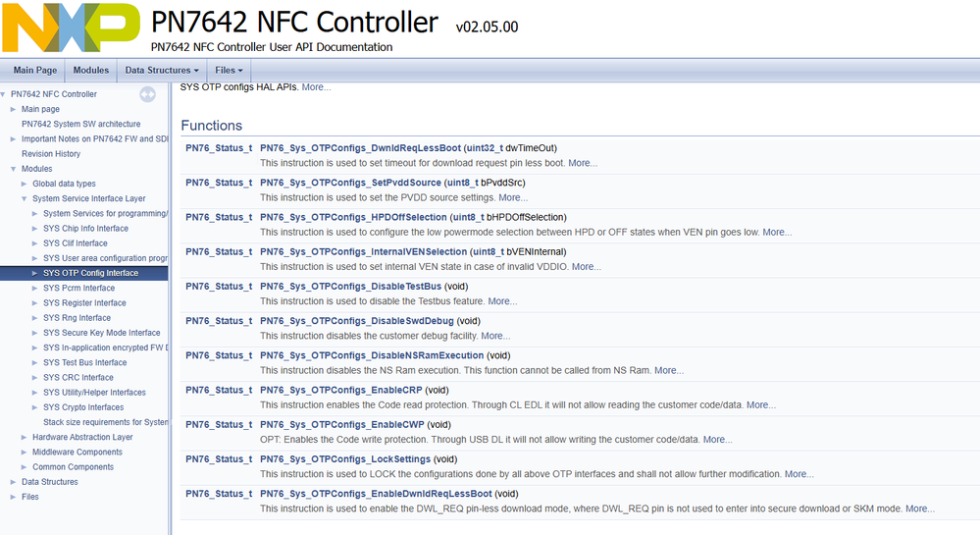Open PN76_Sys_OTPConfigs_InternalVENSelection function link
The width and height of the screenshot is (980, 535).
[364, 251]
